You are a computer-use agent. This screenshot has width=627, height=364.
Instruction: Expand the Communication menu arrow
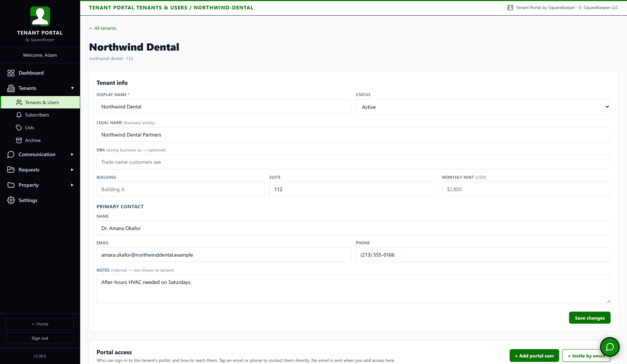click(x=72, y=155)
